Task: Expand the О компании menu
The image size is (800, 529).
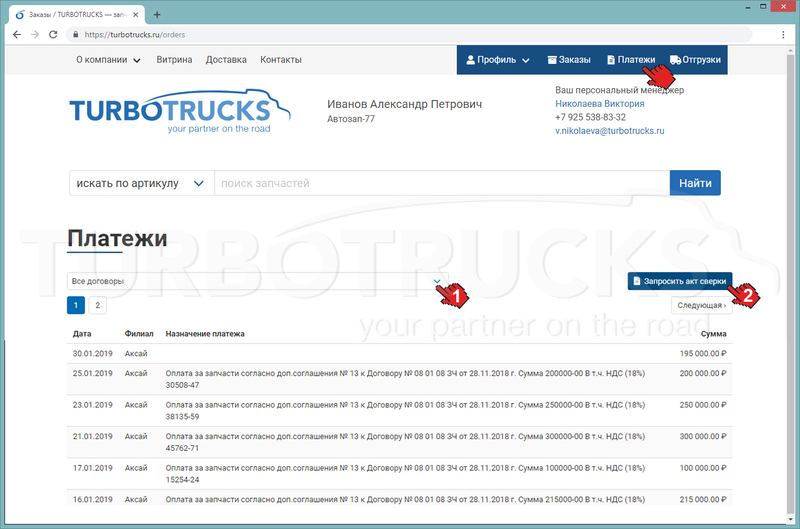Action: tap(108, 60)
